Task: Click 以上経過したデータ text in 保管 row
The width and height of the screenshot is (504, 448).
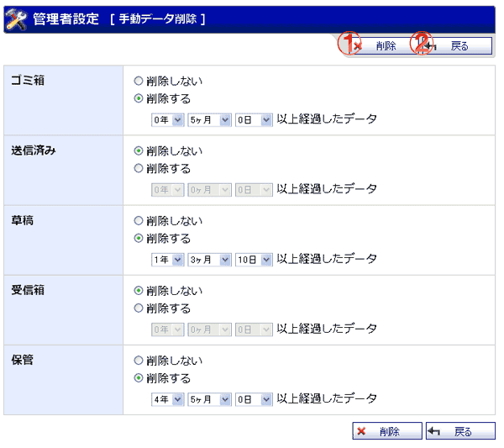Action: coord(327,398)
